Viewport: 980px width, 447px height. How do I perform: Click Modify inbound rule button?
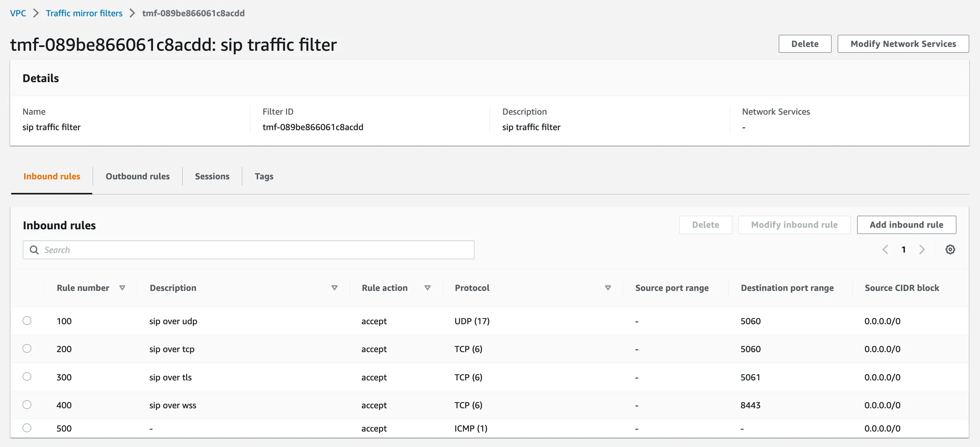[794, 225]
